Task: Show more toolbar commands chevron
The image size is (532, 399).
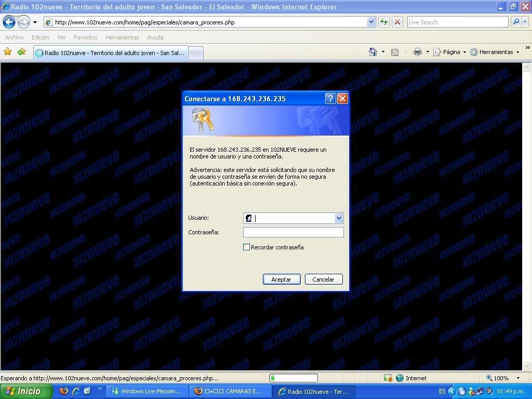Action: 527,48
